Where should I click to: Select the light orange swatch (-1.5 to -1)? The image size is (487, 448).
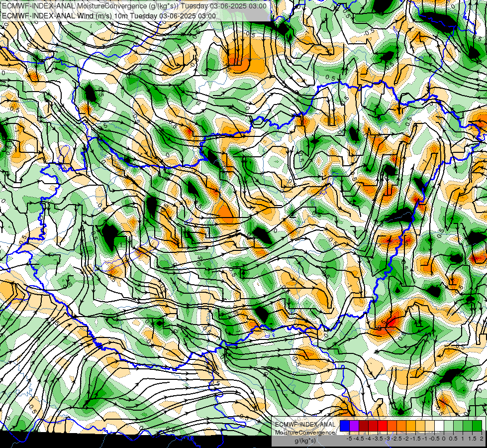click(420, 426)
